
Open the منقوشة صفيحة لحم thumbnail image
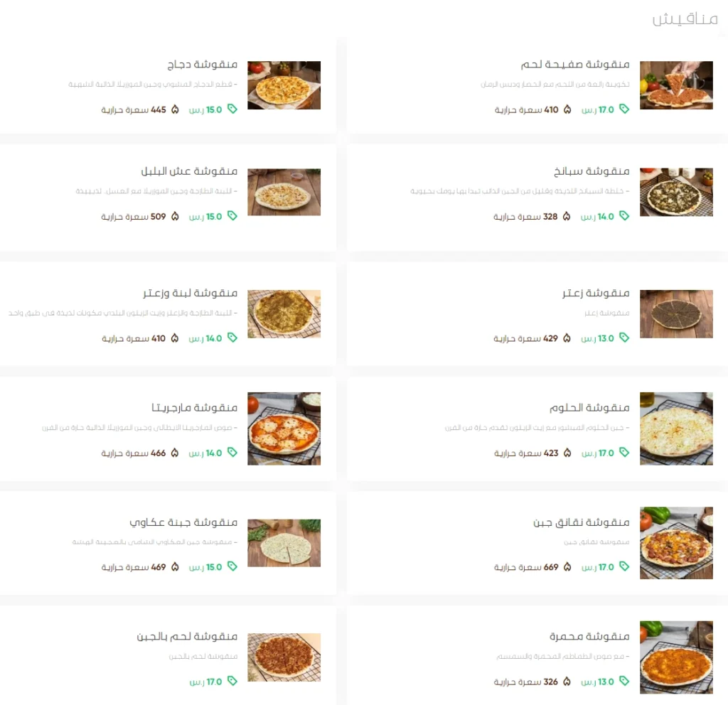[x=676, y=85]
